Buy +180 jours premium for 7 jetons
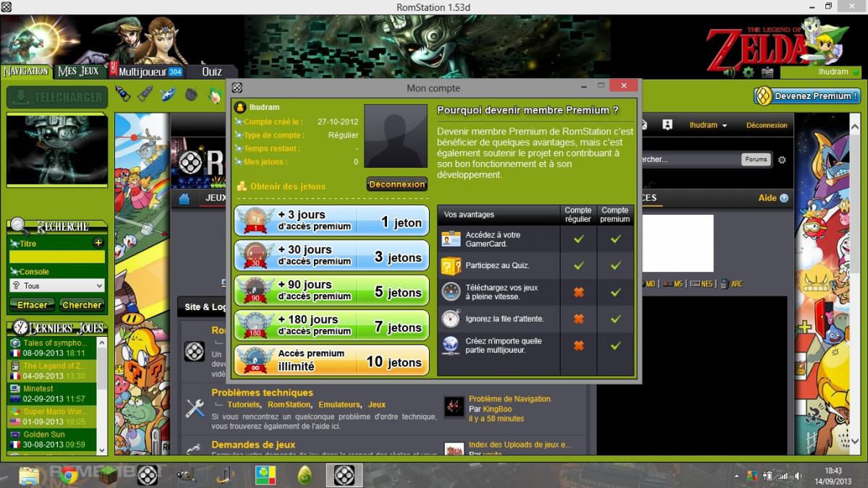 pyautogui.click(x=331, y=325)
